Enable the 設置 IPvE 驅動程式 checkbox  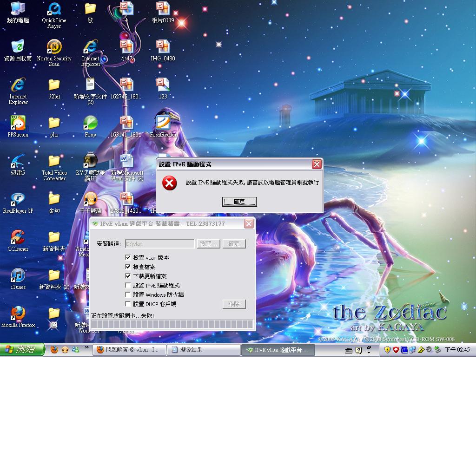pos(128,285)
